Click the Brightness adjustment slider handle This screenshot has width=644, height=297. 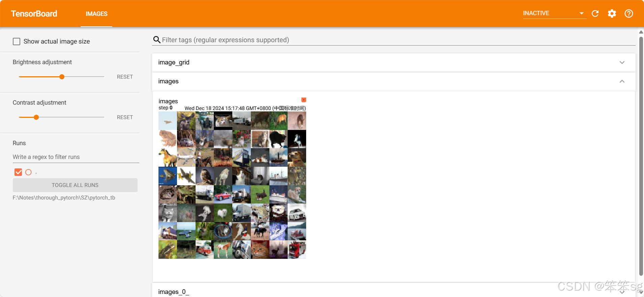pos(62,77)
